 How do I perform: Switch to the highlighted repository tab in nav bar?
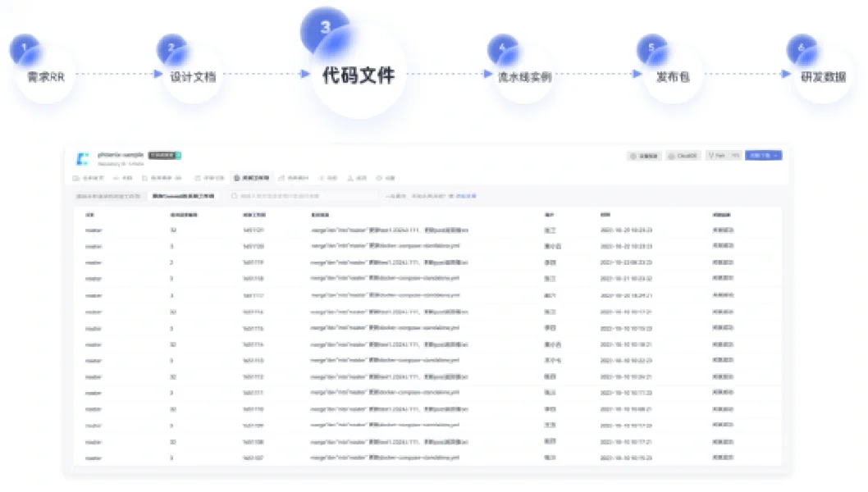[251, 177]
